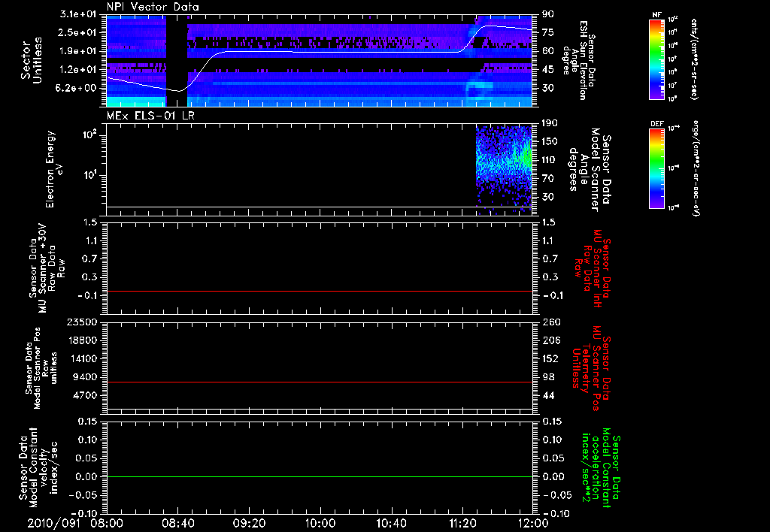The width and height of the screenshot is (770, 532).
Task: Click the red 'MU Scanner Pos Telemetry' label
Action: 592,368
